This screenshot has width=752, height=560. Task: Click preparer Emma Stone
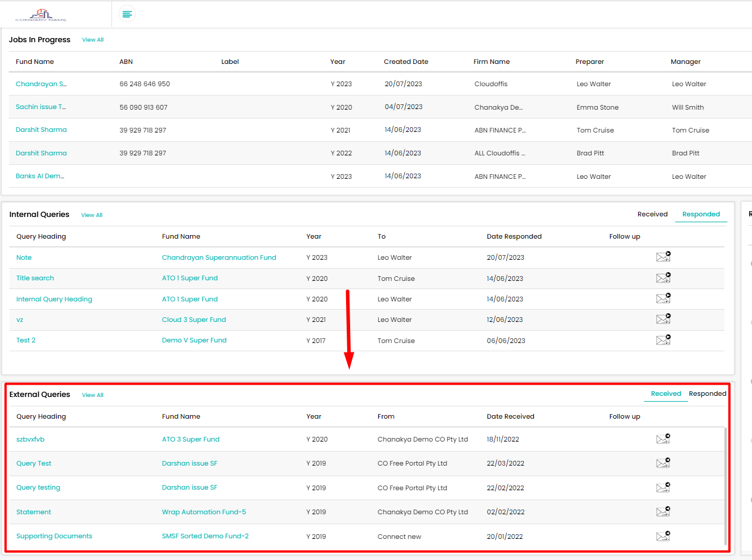point(597,107)
